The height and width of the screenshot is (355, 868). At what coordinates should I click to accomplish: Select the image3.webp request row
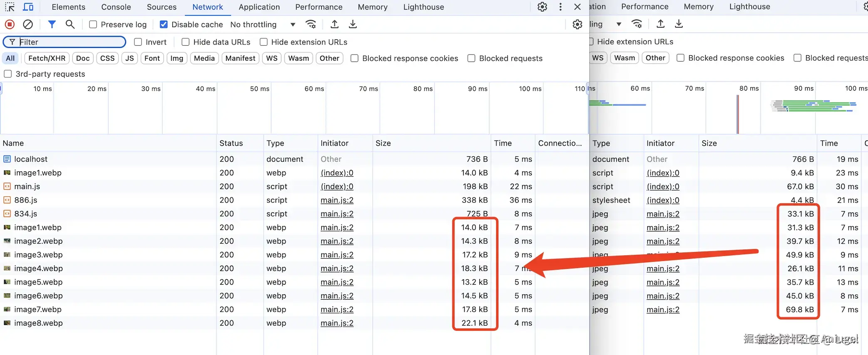click(294, 254)
